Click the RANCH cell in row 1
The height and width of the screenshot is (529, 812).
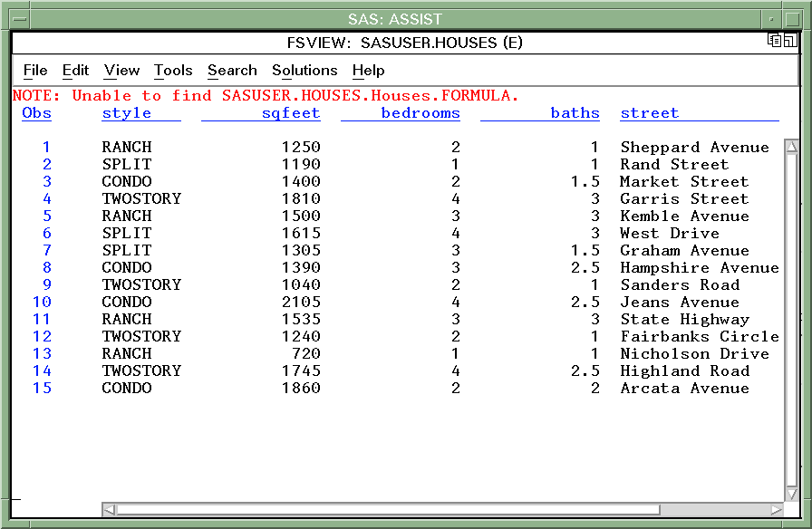(127, 147)
